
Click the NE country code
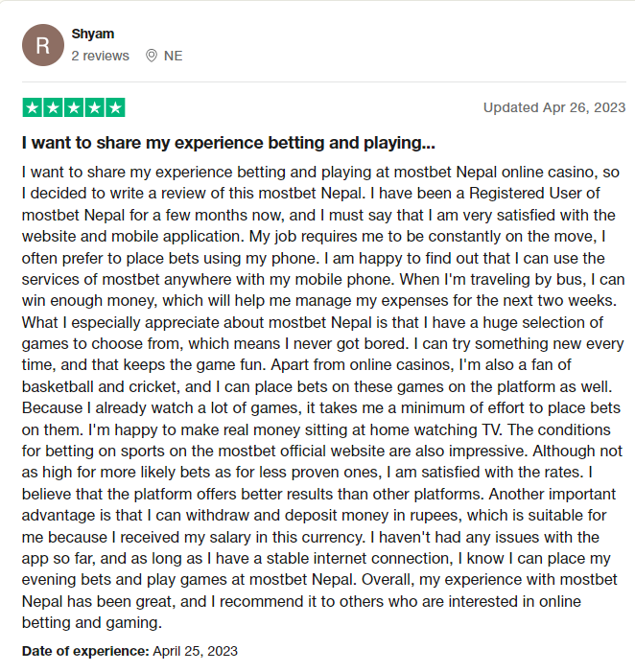click(174, 56)
